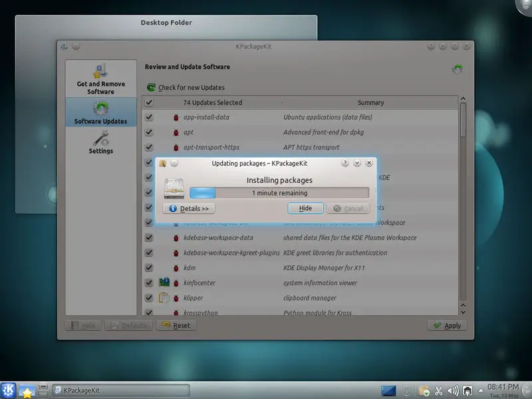Click the 'APT https transport' summary text

(x=311, y=147)
